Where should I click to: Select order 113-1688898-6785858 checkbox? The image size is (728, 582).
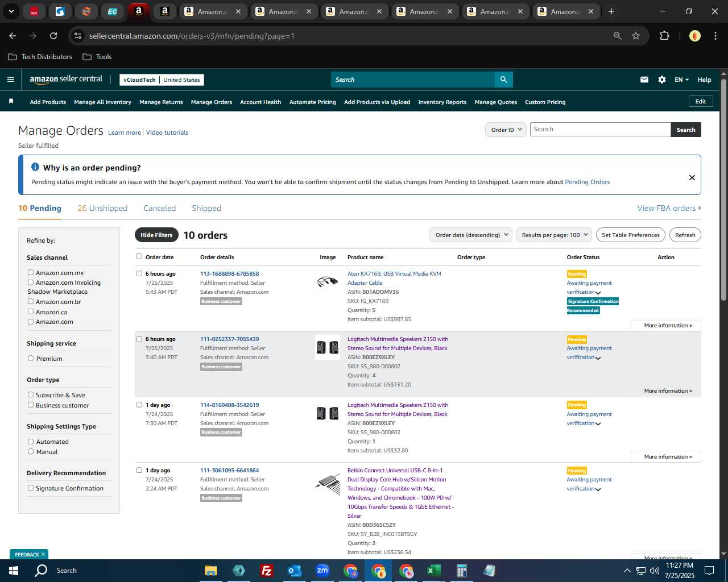[x=139, y=273]
